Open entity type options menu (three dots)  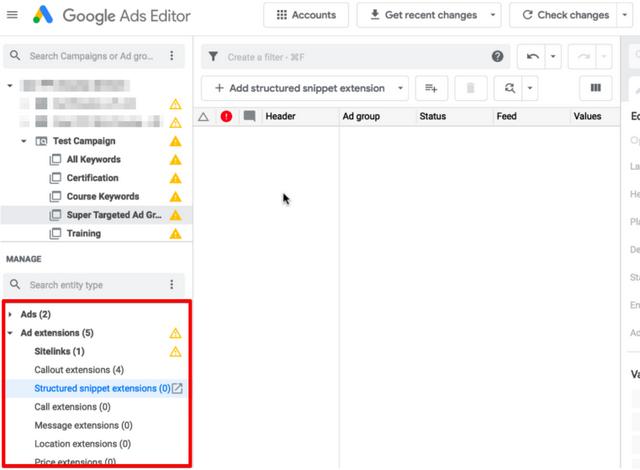click(172, 285)
